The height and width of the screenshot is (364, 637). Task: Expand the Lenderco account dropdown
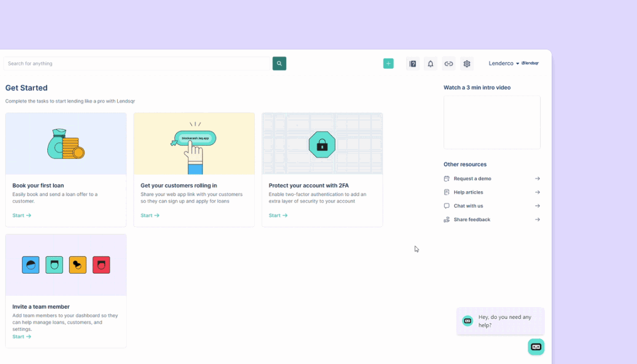(503, 64)
